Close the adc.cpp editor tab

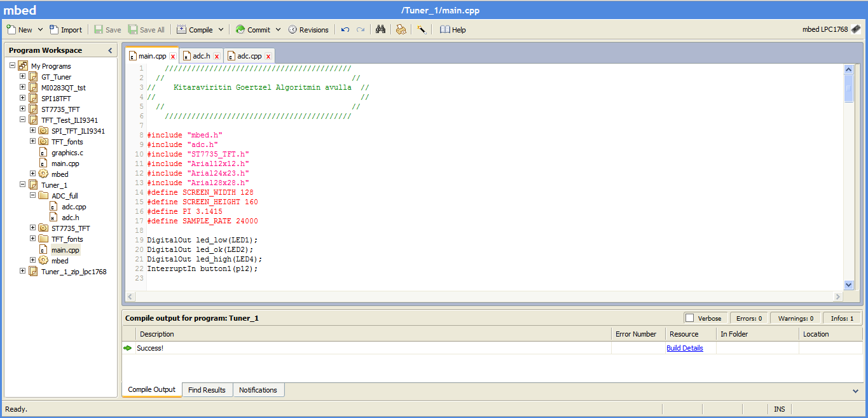tap(268, 56)
